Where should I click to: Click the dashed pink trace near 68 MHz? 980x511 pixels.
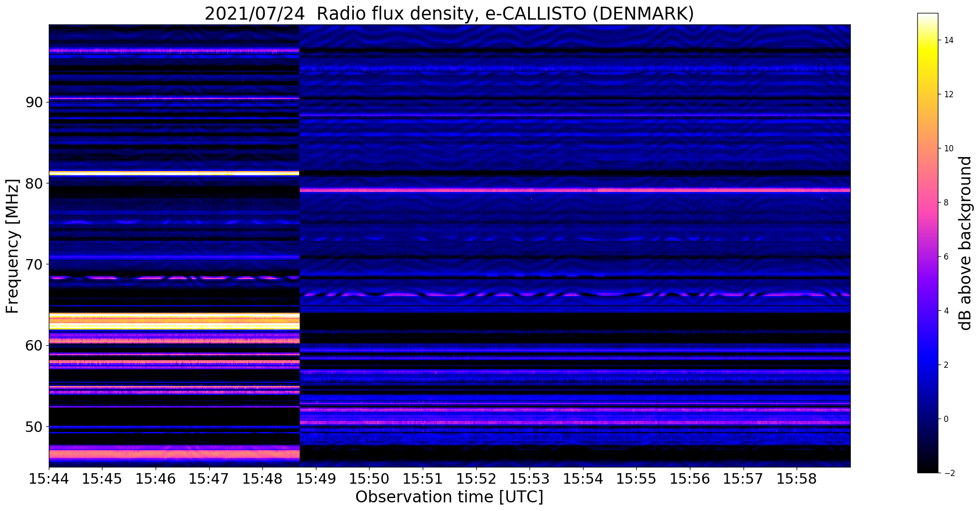(x=174, y=278)
